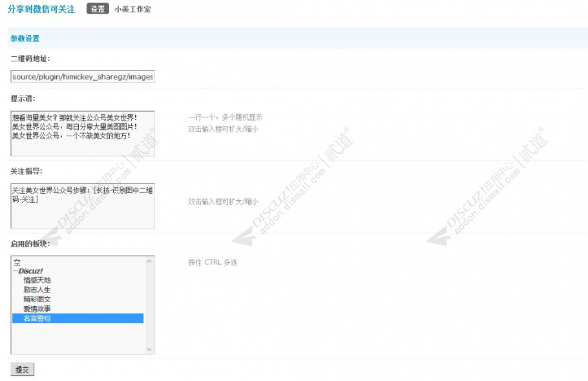Choose 精彩图文 from the board list

[x=37, y=299]
